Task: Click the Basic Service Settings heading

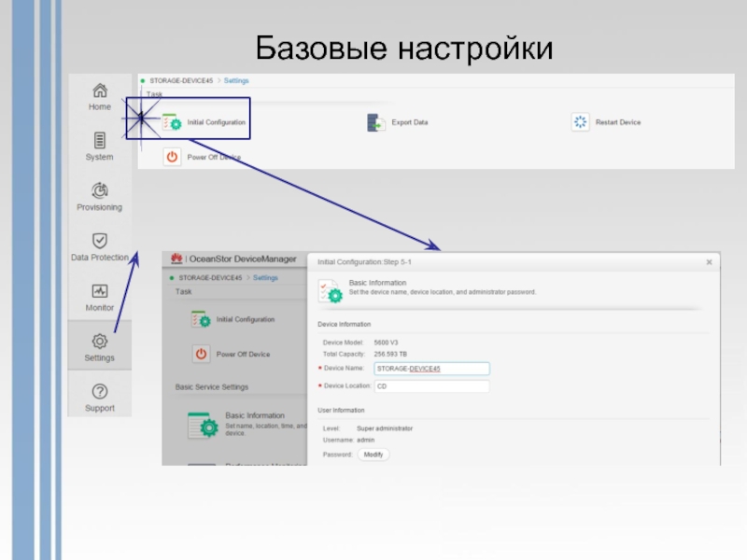Action: point(212,386)
